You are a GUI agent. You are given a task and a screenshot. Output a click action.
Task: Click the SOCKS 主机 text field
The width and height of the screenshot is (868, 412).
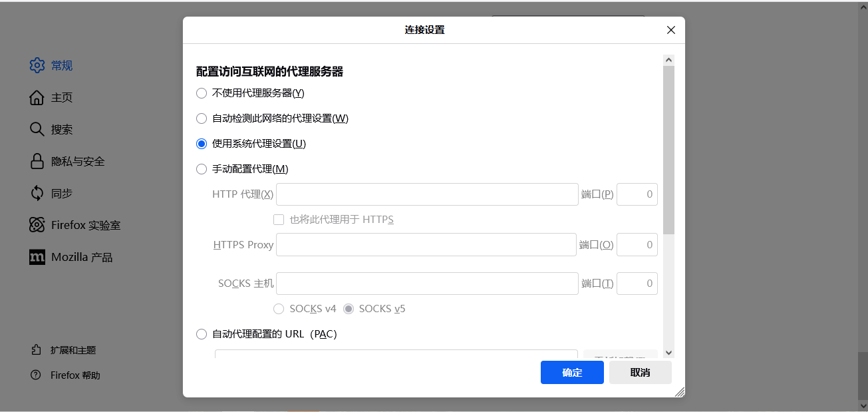(427, 284)
